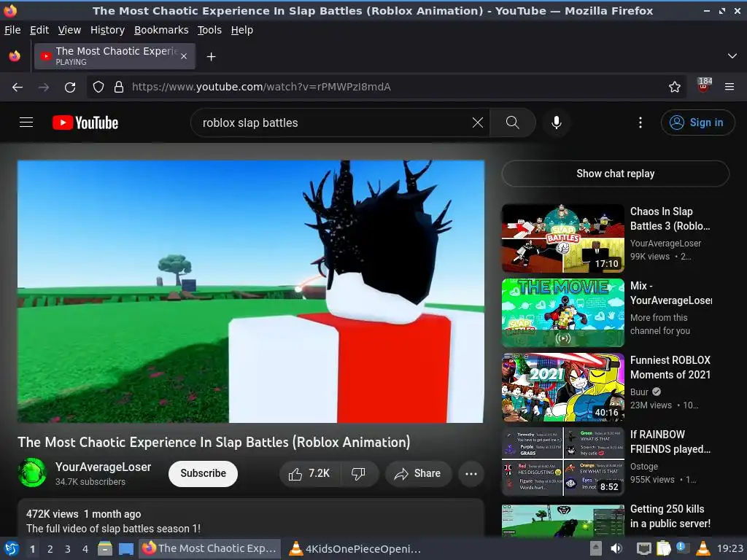Open the uBlock extension icon showing 184
Image resolution: width=747 pixels, height=560 pixels.
704,86
